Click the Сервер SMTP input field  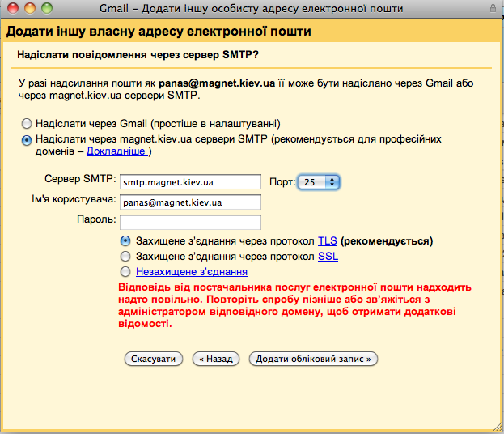point(190,182)
